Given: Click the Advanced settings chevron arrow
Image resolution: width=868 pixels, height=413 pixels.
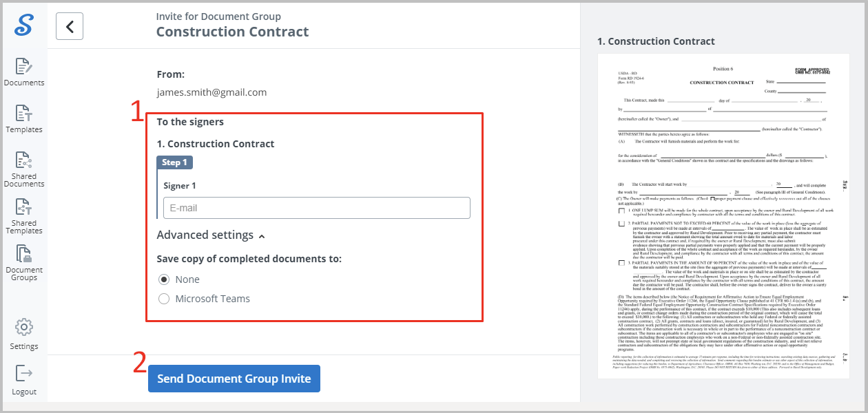Looking at the screenshot, I should coord(262,236).
